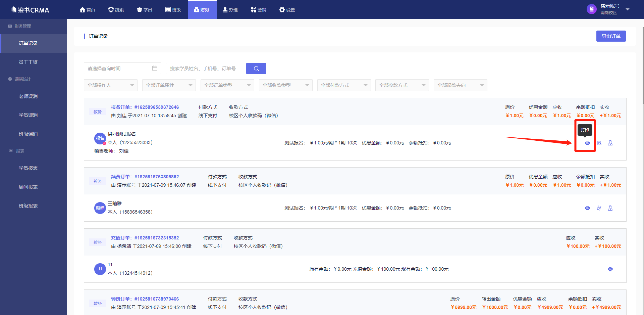This screenshot has height=315, width=644.
Task: Open the 全部付款方式 dropdown
Action: tap(344, 85)
